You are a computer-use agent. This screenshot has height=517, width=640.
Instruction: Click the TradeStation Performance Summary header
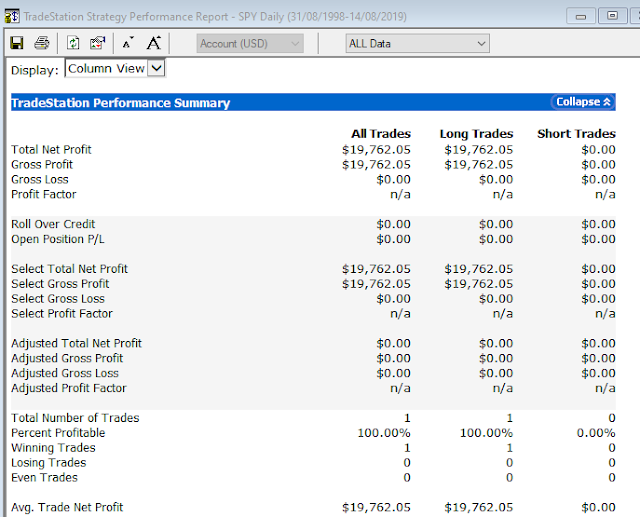[x=120, y=102]
